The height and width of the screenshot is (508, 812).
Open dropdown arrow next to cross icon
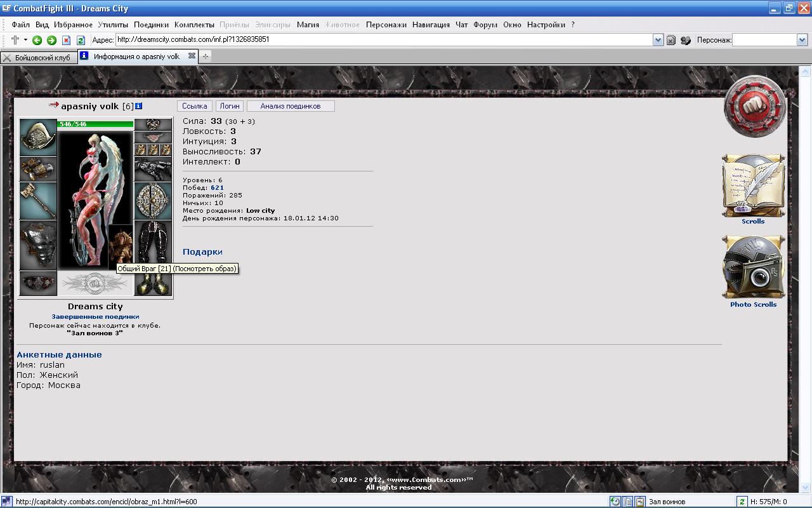[26, 40]
